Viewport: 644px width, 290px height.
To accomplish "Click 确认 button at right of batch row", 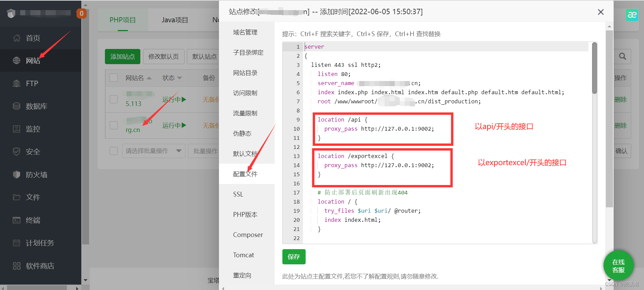I will click(x=621, y=151).
